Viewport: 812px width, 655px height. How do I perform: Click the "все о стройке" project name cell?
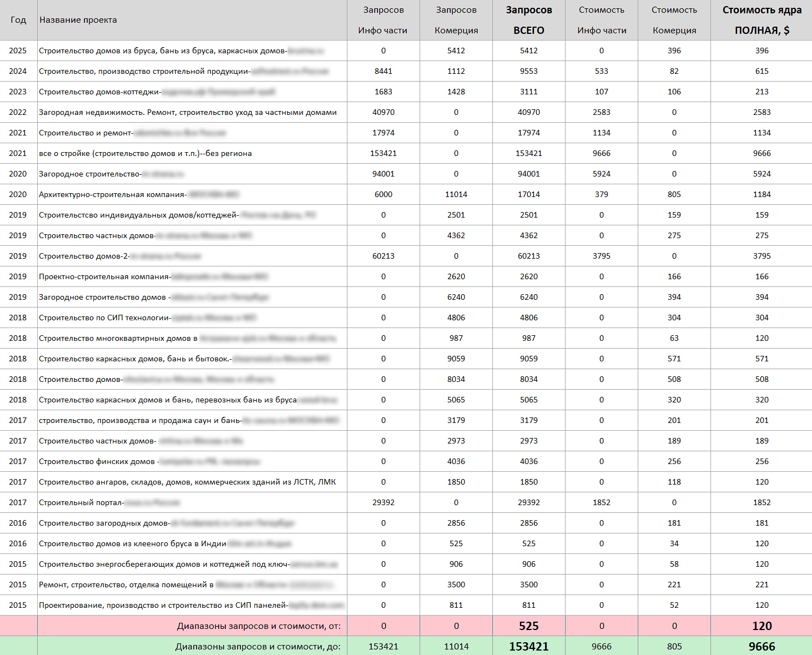click(145, 153)
